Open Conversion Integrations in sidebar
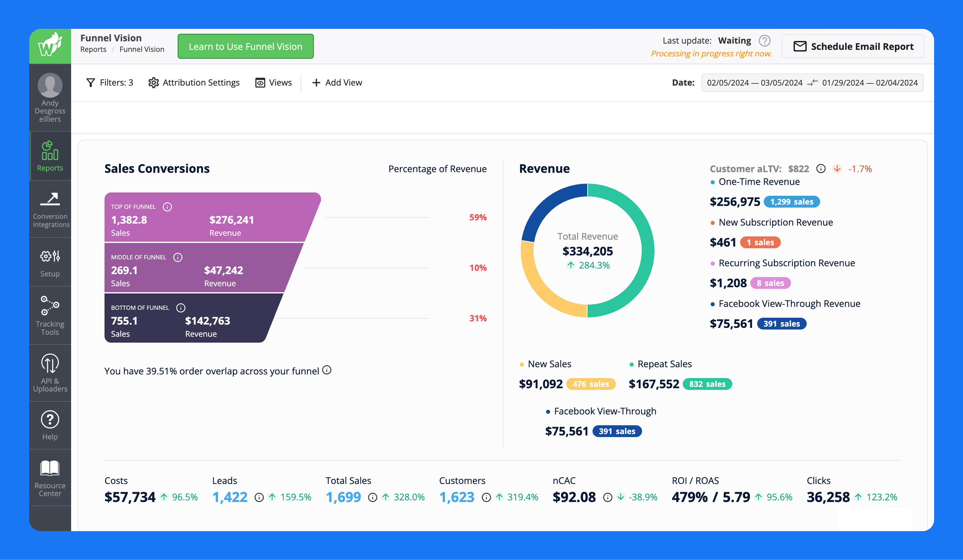This screenshot has width=963, height=560. (x=51, y=209)
